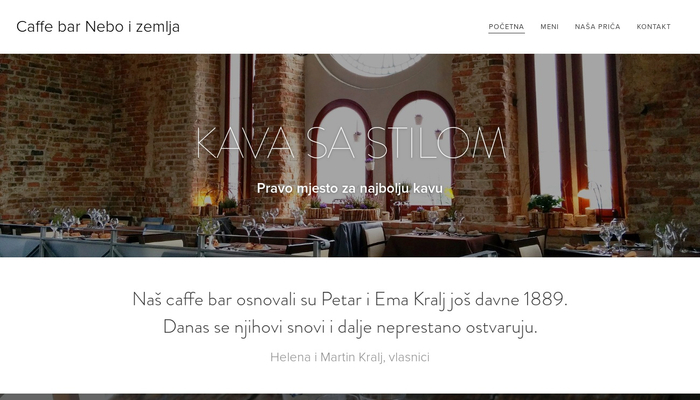
Task: Click the Pravo mjesto za najbolju kavu subtitle
Action: pos(350,188)
